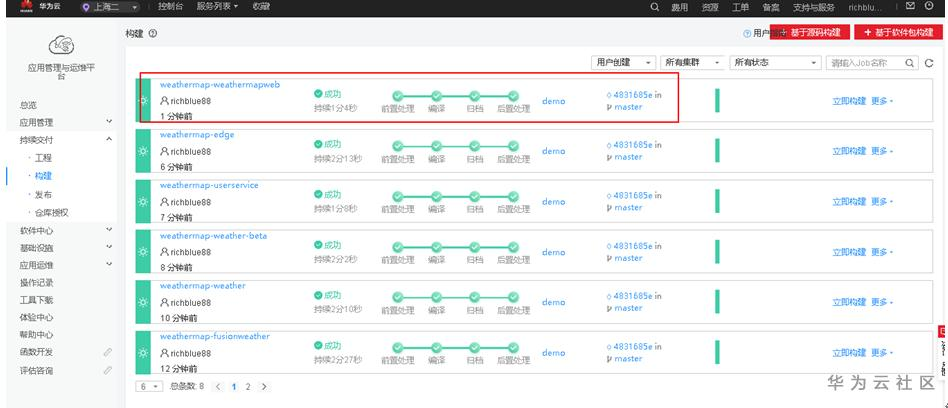This screenshot has width=948, height=408.
Task: Open 工程 under 持续交付
Action: (44, 158)
